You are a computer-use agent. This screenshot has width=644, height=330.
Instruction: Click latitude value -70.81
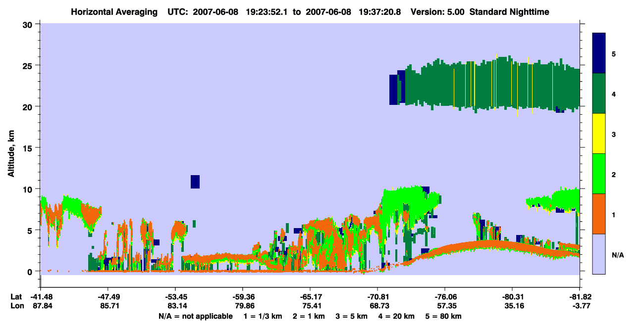pos(377,297)
